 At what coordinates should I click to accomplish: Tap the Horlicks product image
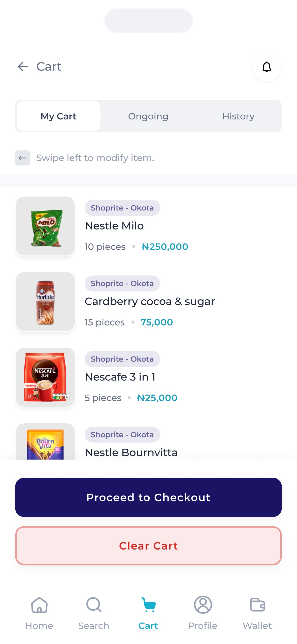[x=45, y=302]
